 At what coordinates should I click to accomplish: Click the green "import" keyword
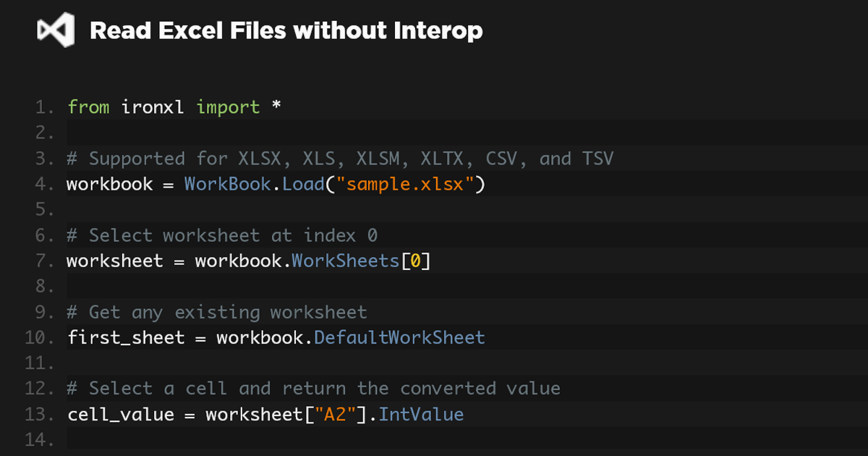(x=228, y=107)
